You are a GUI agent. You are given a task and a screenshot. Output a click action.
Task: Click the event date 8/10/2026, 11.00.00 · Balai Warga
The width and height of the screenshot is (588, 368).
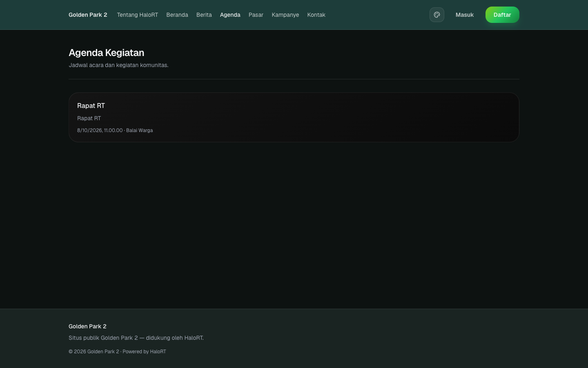point(115,130)
